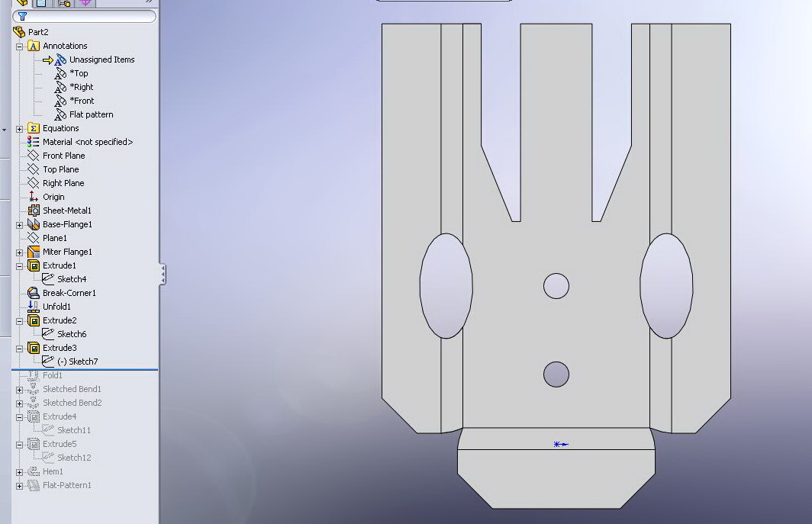Click the Miter Flange1 feature icon
The width and height of the screenshot is (812, 524).
click(x=33, y=252)
